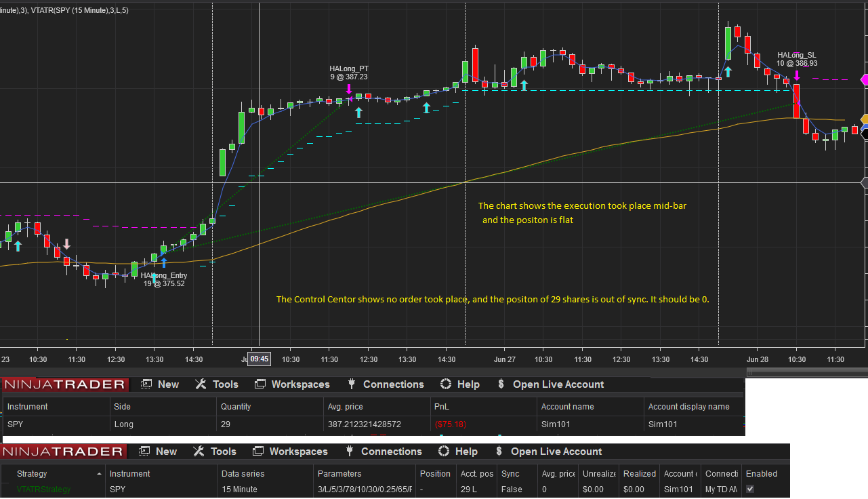Click the Tools wrench icon
The image size is (868, 499).
(x=201, y=384)
